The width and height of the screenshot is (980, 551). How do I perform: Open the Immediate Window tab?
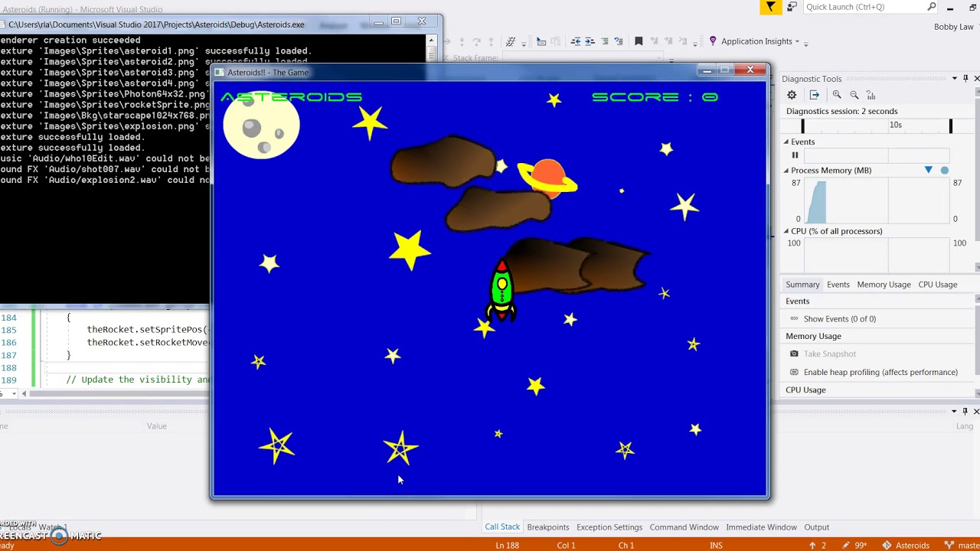(761, 527)
